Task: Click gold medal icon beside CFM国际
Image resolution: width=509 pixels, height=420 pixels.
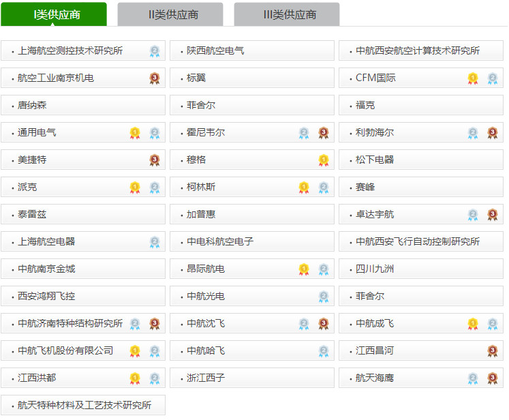Action: pyautogui.click(x=473, y=78)
